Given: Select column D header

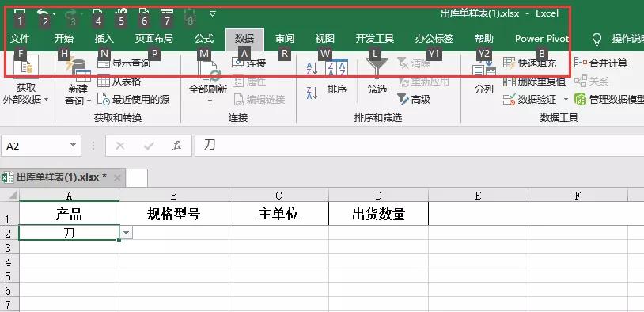Looking at the screenshot, I should coord(378,196).
